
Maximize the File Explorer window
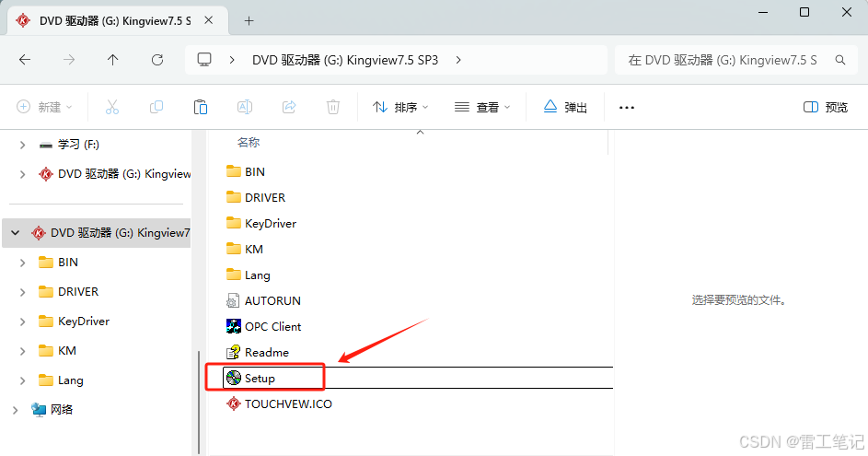[x=804, y=12]
